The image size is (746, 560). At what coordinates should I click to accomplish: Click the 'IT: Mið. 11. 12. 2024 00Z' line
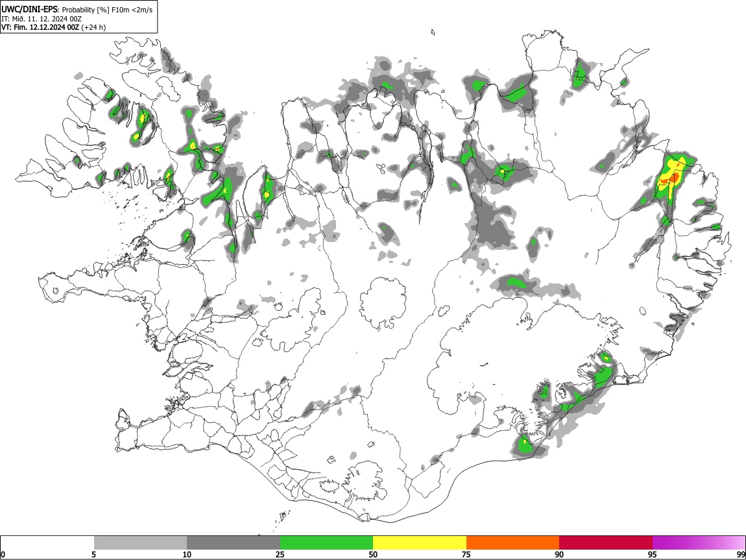point(42,19)
